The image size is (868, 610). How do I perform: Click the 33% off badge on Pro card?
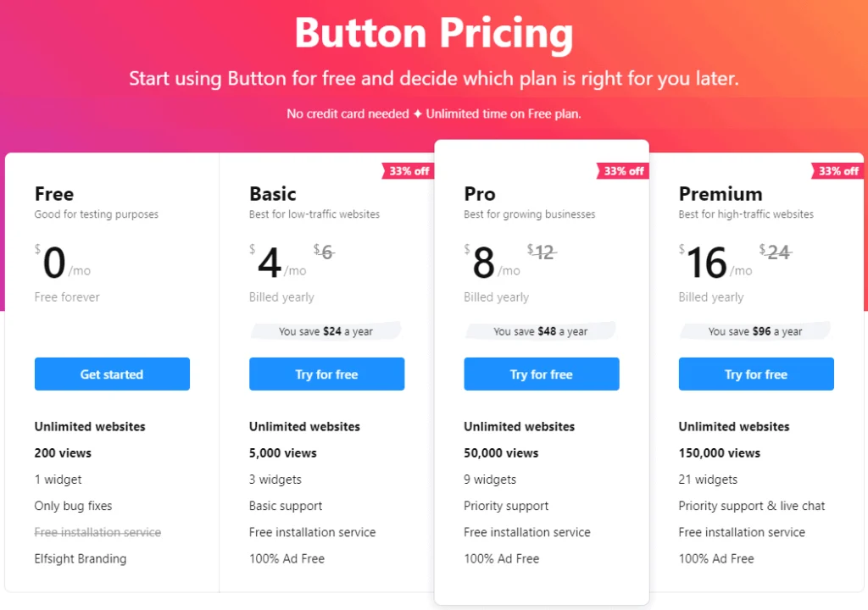[x=622, y=170]
